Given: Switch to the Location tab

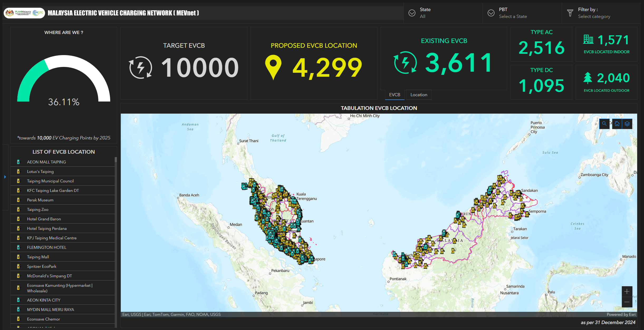Looking at the screenshot, I should tap(419, 95).
